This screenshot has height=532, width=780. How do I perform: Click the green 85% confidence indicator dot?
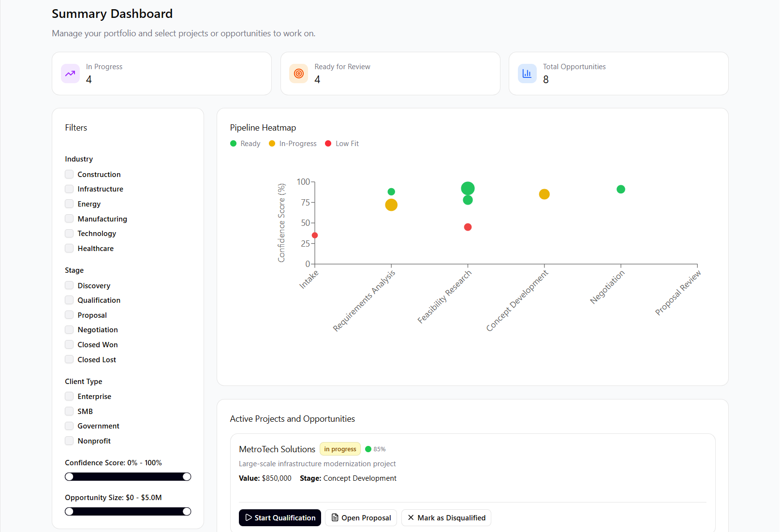368,449
